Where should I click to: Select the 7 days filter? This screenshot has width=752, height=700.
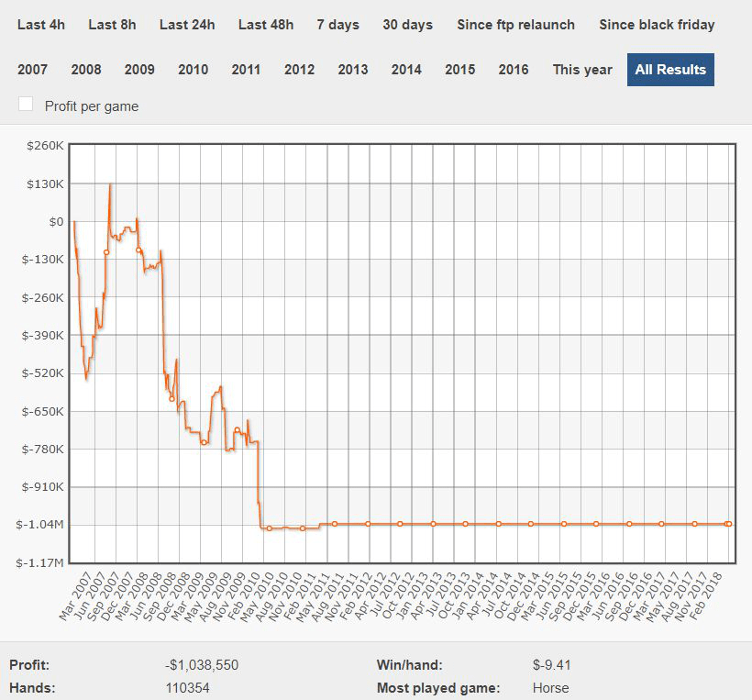click(338, 25)
